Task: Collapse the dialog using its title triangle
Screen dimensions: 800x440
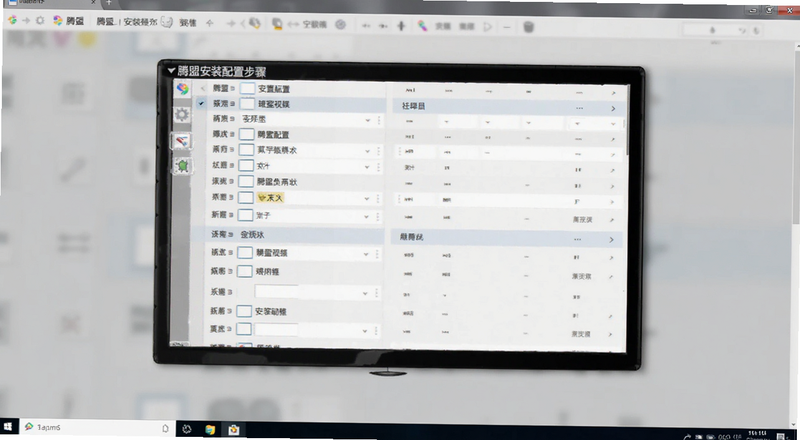Action: point(171,70)
